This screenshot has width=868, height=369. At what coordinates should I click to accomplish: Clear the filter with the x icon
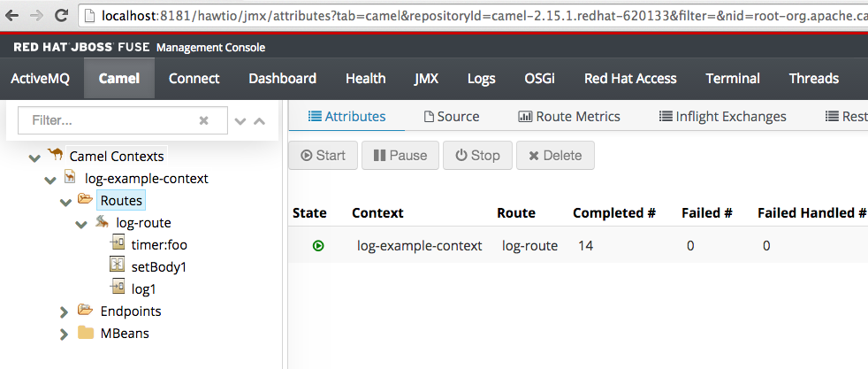click(203, 120)
